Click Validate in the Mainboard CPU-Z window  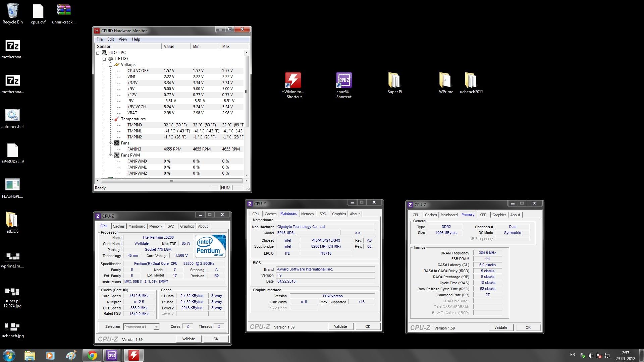[x=340, y=326]
